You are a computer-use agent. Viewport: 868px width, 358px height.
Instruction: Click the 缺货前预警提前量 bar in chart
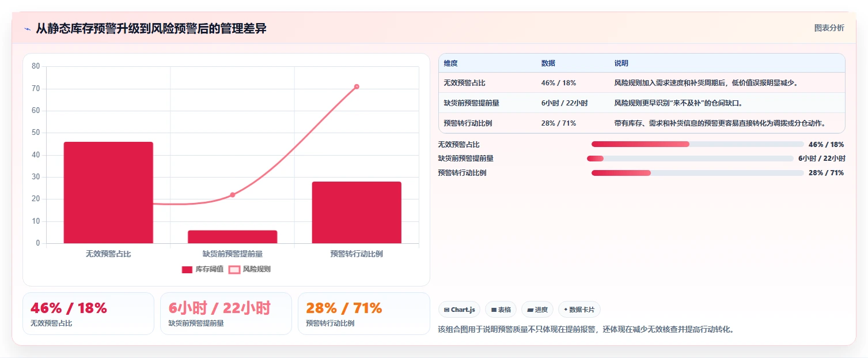(233, 237)
